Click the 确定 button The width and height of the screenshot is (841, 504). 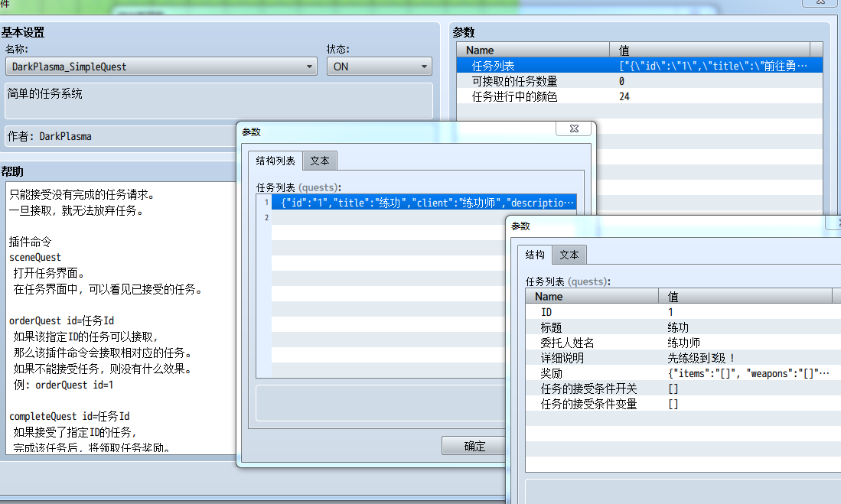474,446
